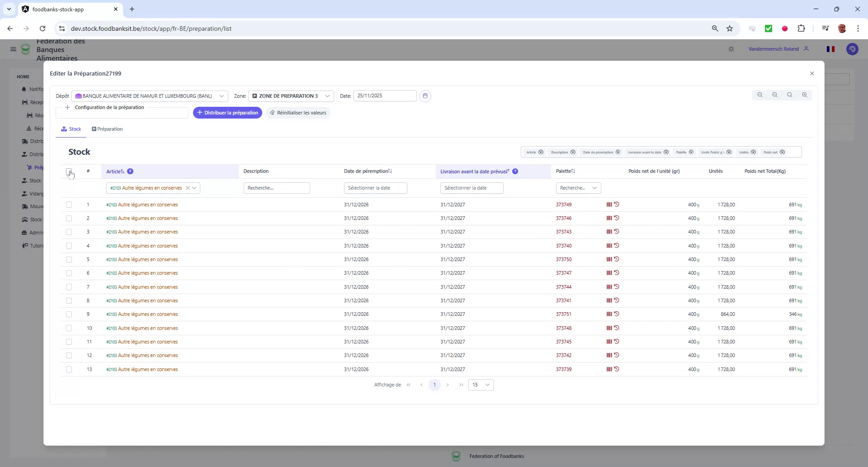Check the select-all checkbox in the table header
Screen dimensions: 868x467
coord(69,172)
